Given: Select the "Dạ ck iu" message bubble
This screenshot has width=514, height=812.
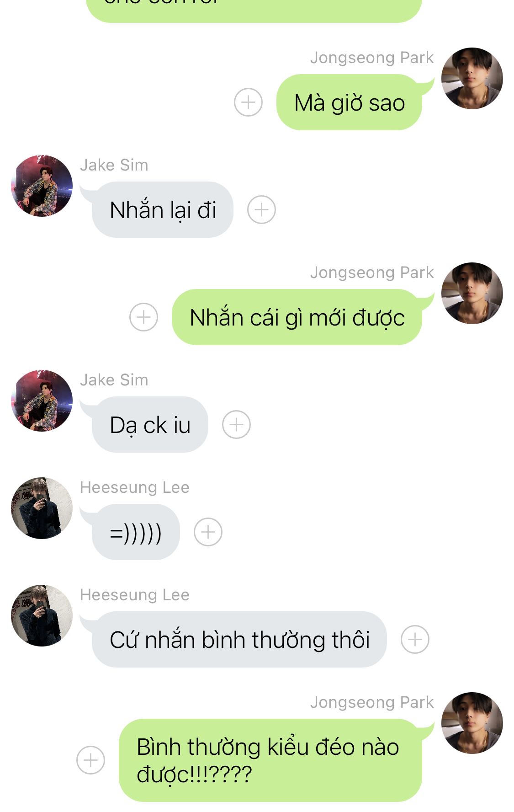Looking at the screenshot, I should tap(150, 425).
